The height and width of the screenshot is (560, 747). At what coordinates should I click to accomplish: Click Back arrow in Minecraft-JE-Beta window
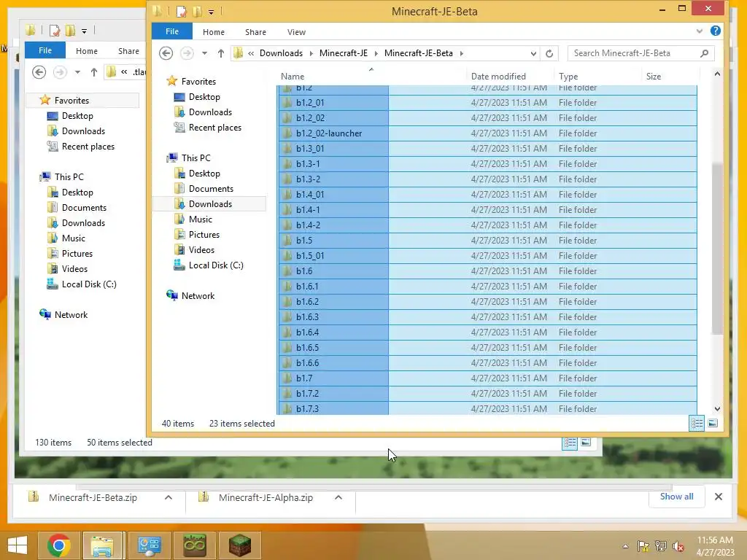tap(166, 53)
